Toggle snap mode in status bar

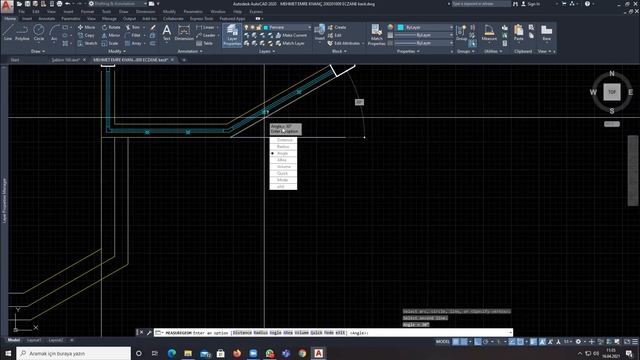[x=464, y=342]
